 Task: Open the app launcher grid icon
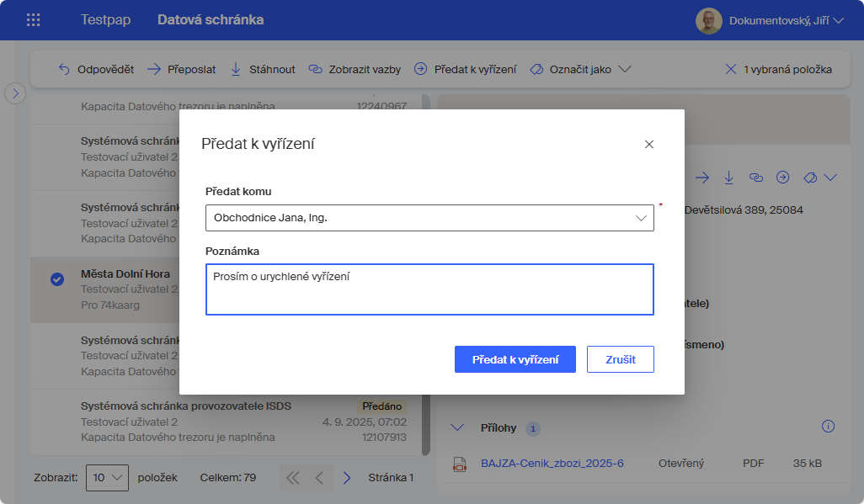click(x=34, y=20)
